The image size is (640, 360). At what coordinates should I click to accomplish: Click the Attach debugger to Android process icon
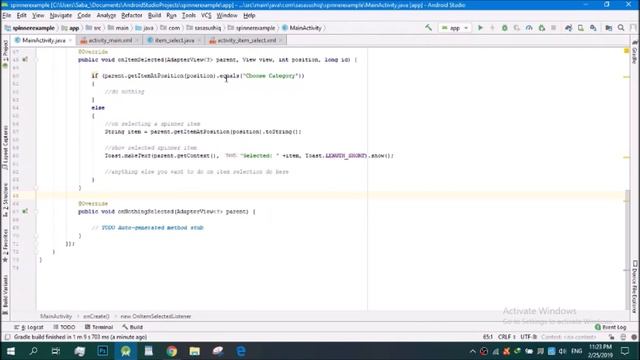(x=542, y=28)
